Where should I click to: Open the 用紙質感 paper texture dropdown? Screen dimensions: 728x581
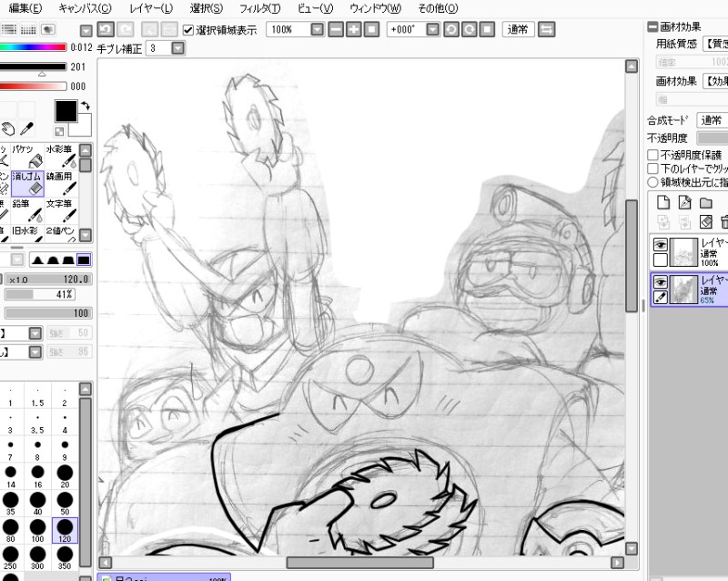click(715, 44)
